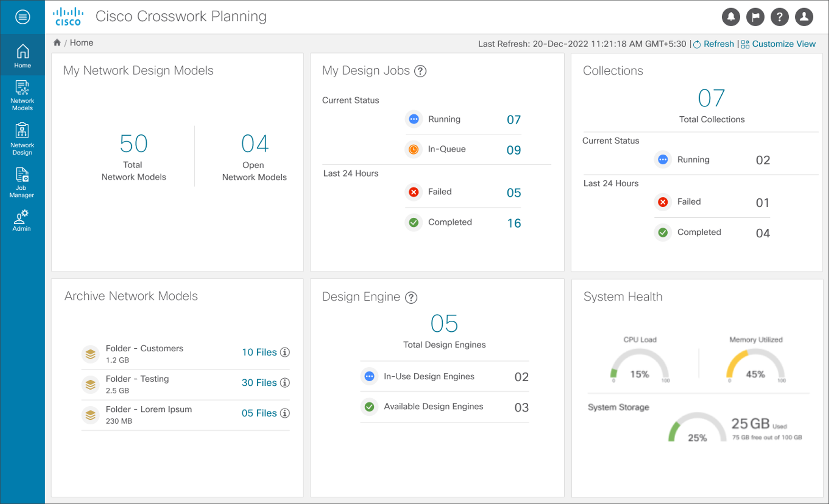Open the user profile icon
This screenshot has height=504, width=829.
tap(804, 17)
